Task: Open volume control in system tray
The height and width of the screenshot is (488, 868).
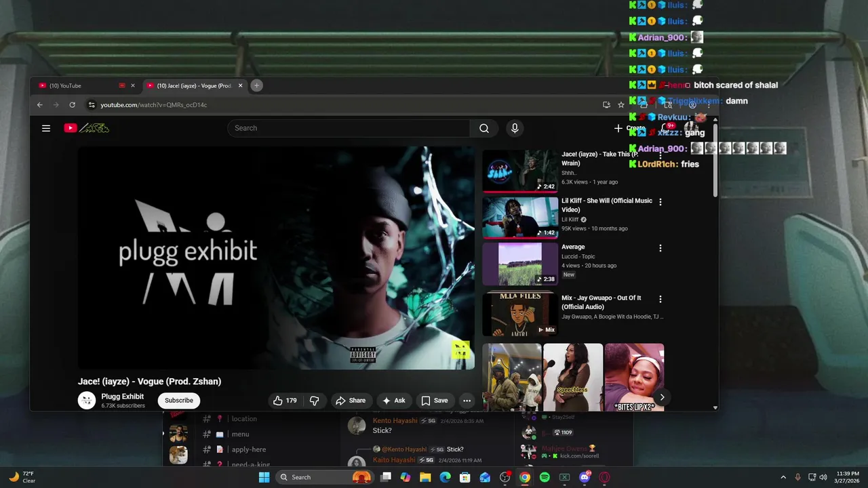Action: 823,477
